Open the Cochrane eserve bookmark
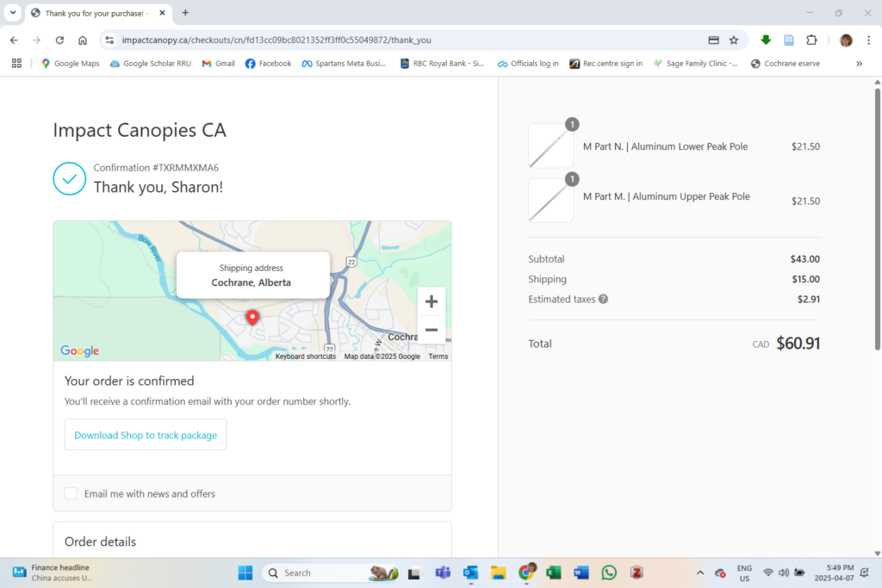The height and width of the screenshot is (588, 882). (786, 64)
